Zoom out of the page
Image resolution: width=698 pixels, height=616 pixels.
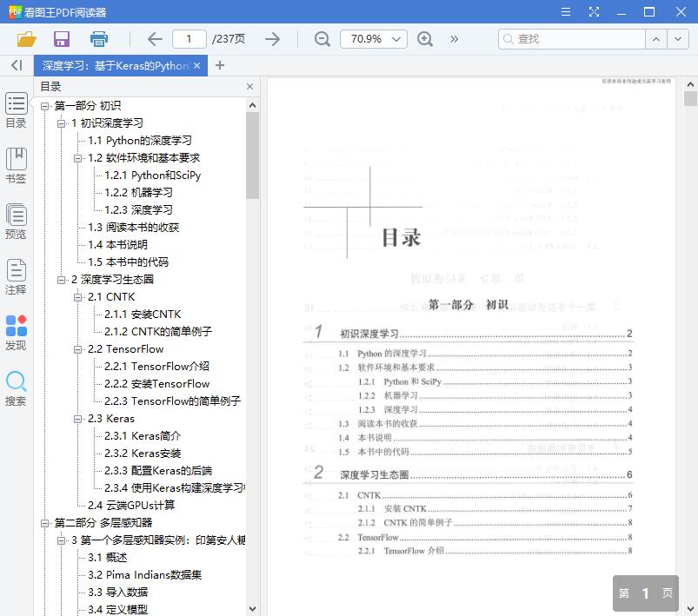(322, 39)
